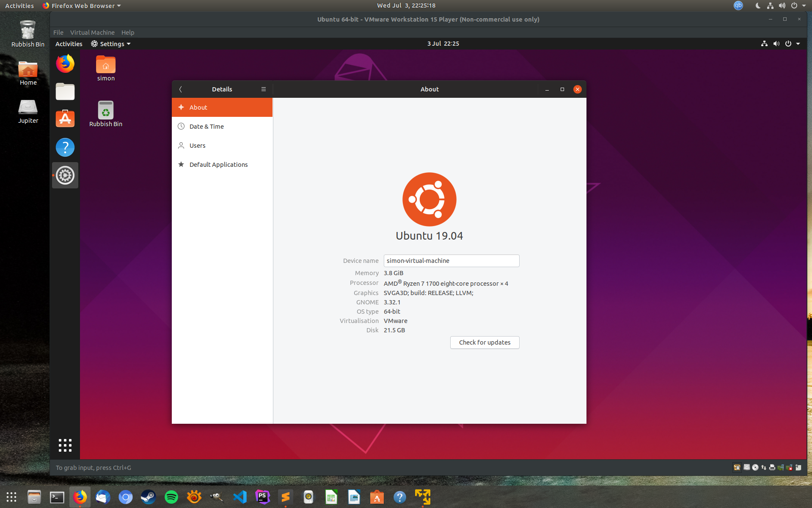Click the Check for updates button
This screenshot has width=812, height=508.
click(484, 342)
